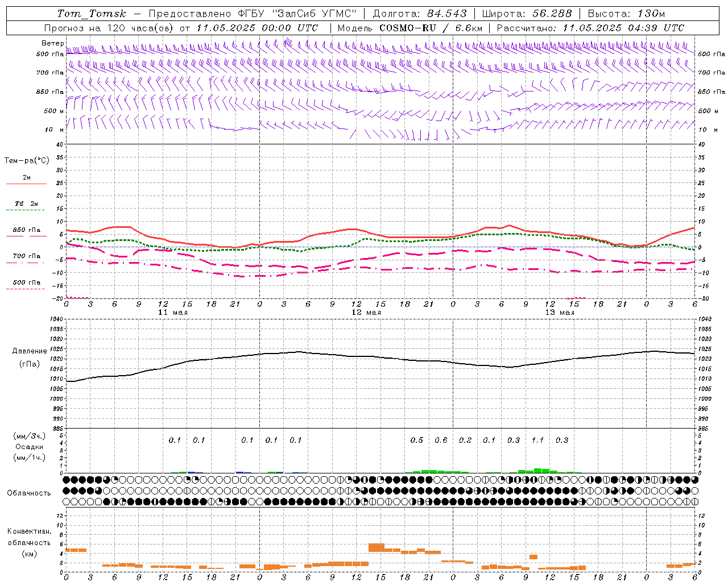Click the 700 гПа dash-dot temperature legend label
The width and height of the screenshot is (728, 582).
(27, 256)
